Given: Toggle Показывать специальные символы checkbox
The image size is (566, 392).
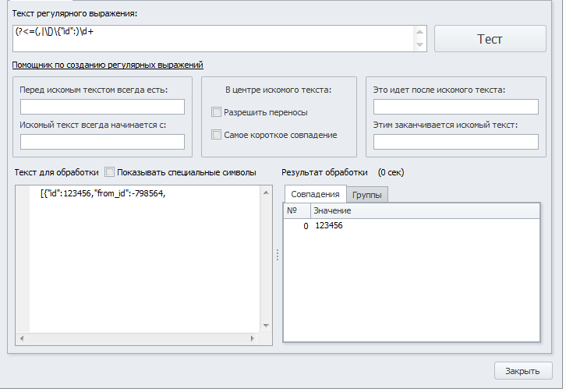Looking at the screenshot, I should click(109, 171).
